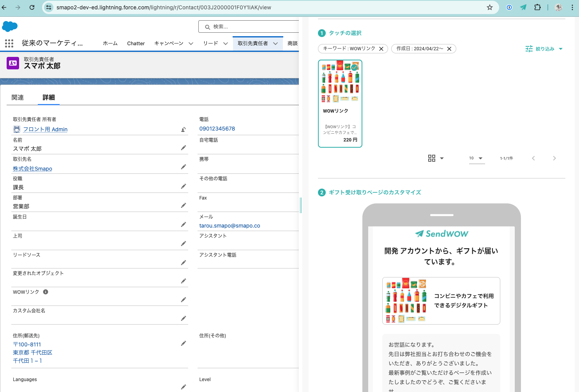
Task: Reload the page with the refresh icon
Action: click(x=32, y=7)
